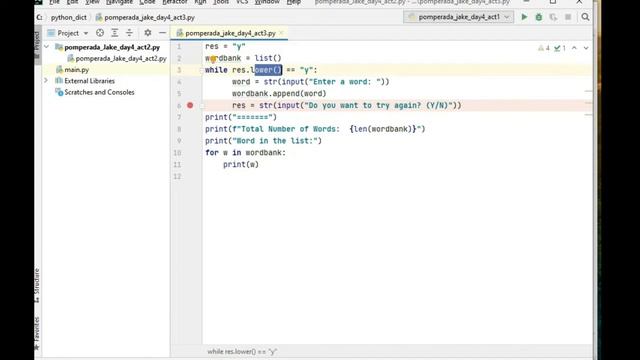Image resolution: width=640 pixels, height=360 pixels.
Task: Run with coverage icon in toolbar
Action: coord(553,17)
